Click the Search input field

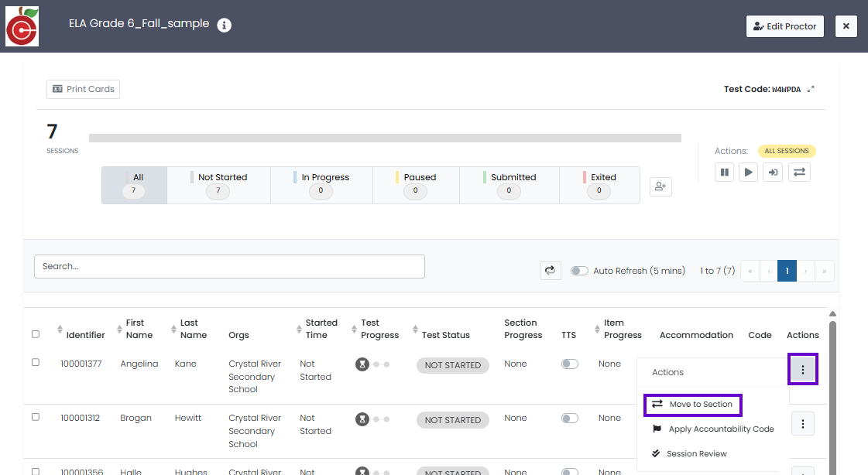tap(229, 267)
